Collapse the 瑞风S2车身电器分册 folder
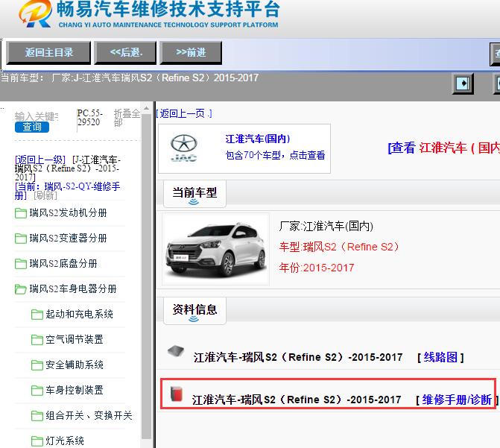Image resolution: width=500 pixels, height=448 pixels. [x=73, y=288]
